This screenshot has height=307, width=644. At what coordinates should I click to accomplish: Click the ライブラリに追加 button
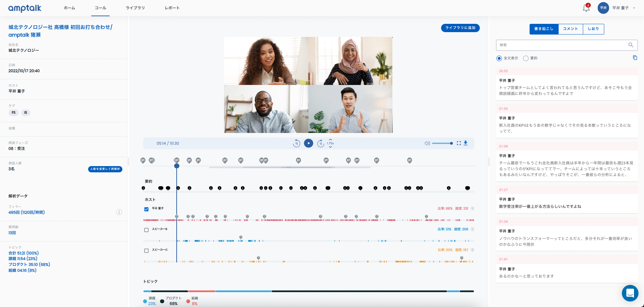(x=460, y=28)
